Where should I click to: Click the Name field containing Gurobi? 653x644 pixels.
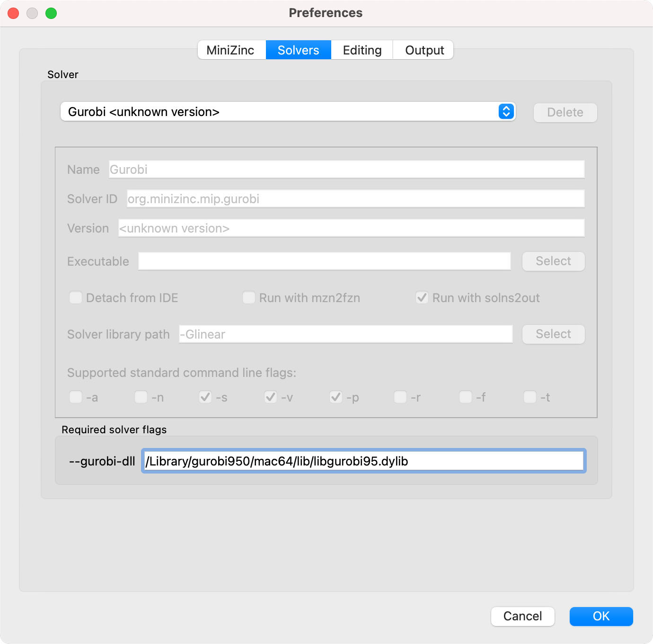(x=346, y=170)
